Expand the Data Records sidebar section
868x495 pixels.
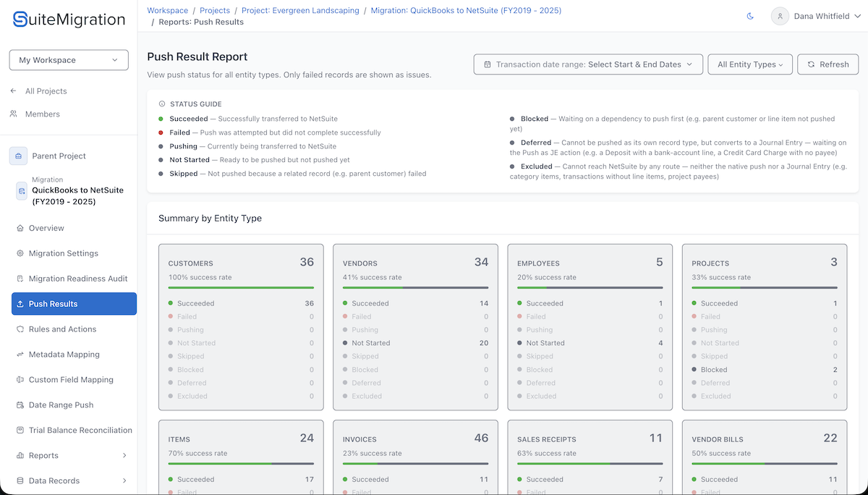(x=74, y=481)
